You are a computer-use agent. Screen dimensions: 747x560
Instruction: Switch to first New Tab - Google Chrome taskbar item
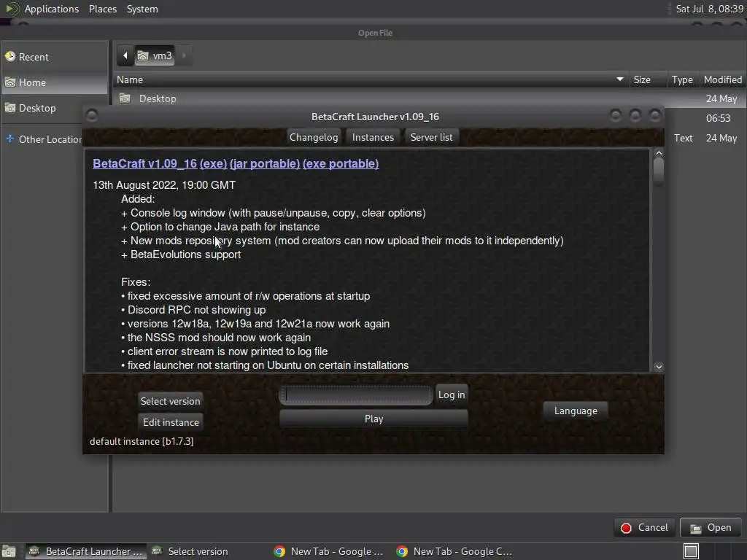pos(330,551)
